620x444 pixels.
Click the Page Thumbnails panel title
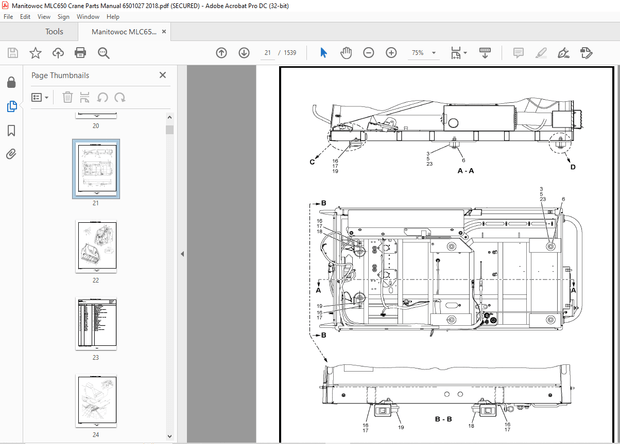pyautogui.click(x=60, y=75)
